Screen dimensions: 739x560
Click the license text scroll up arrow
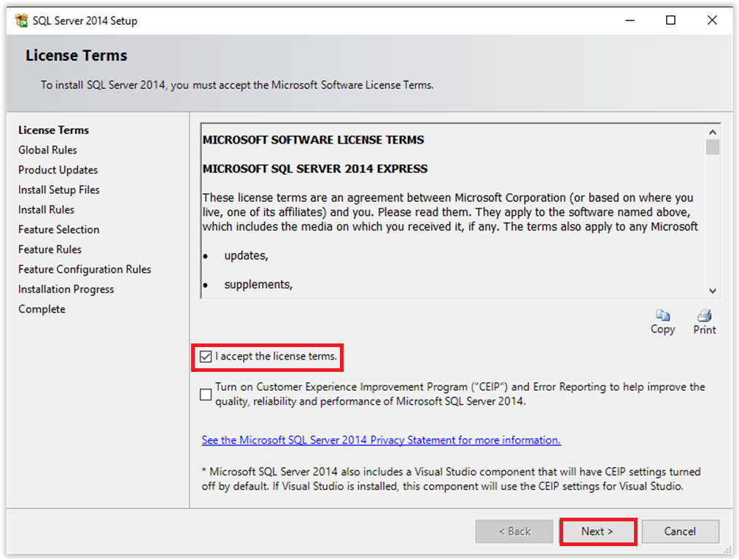[x=713, y=133]
